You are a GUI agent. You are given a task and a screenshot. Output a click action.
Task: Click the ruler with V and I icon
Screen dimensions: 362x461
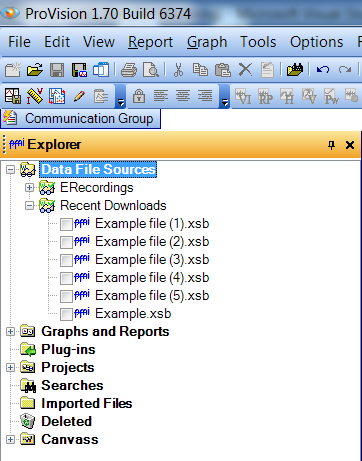tap(35, 96)
